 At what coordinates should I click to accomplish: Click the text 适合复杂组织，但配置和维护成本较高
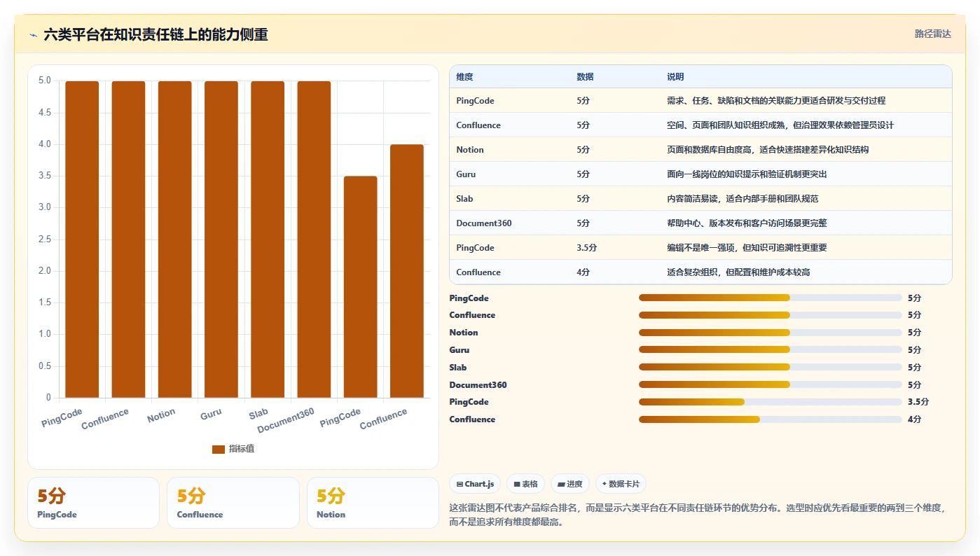tap(738, 272)
